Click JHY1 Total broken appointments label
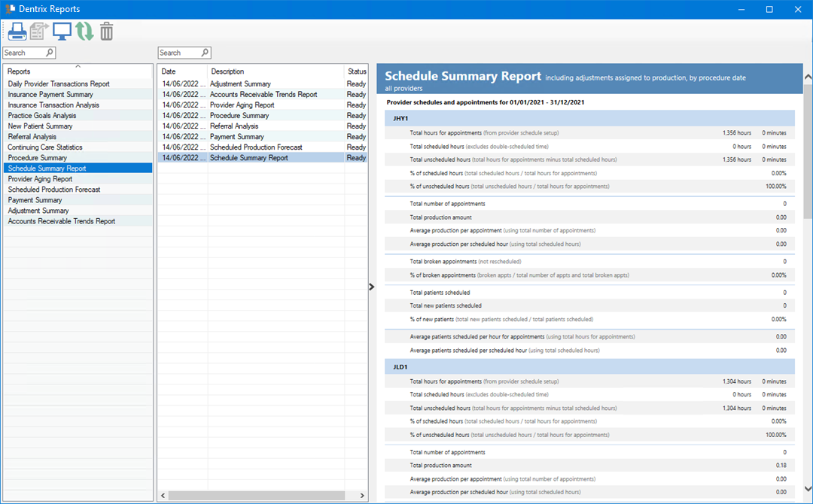The width and height of the screenshot is (813, 504). pos(443,262)
